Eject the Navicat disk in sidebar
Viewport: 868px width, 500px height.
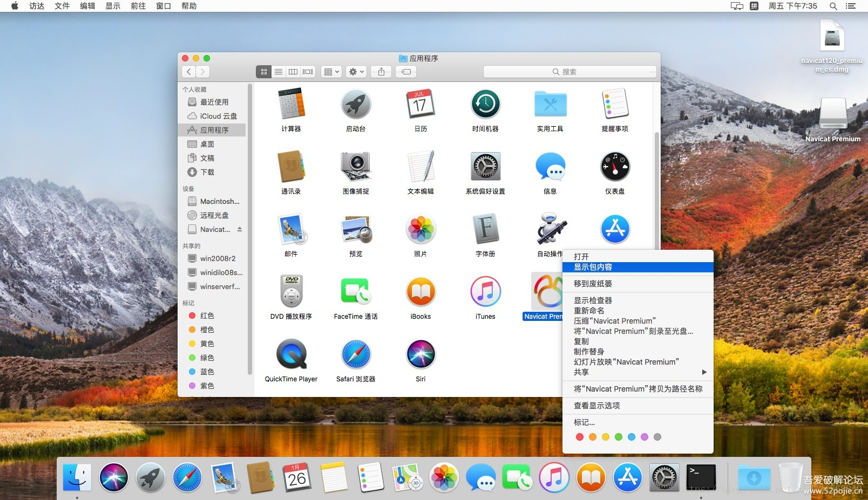pyautogui.click(x=240, y=229)
